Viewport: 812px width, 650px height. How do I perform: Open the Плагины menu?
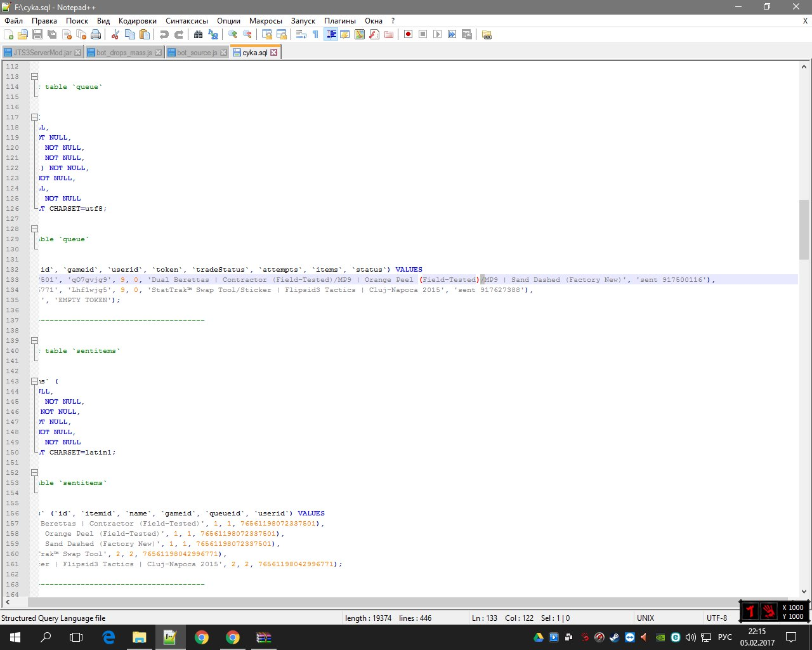340,21
